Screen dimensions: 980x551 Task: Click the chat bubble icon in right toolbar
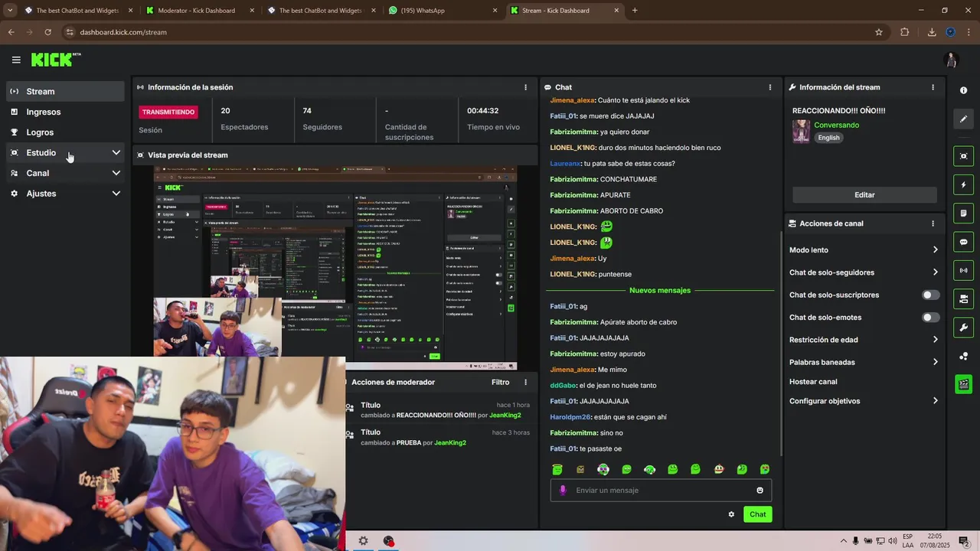pyautogui.click(x=963, y=242)
